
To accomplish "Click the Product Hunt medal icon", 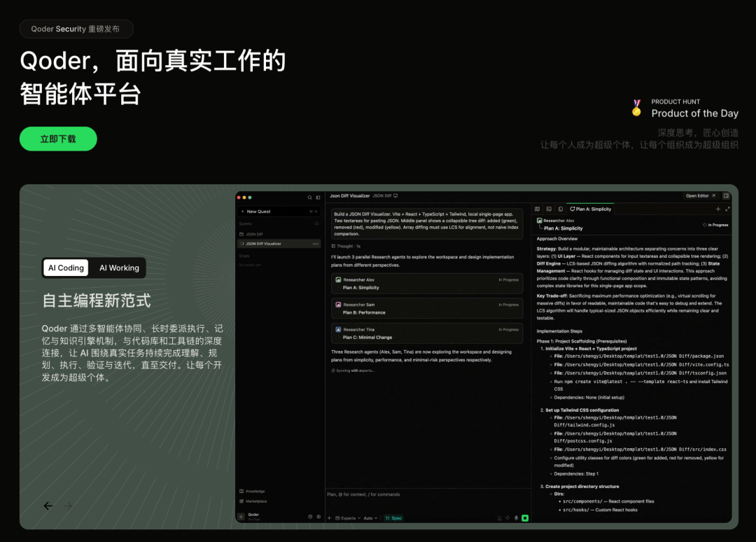I will tap(636, 108).
